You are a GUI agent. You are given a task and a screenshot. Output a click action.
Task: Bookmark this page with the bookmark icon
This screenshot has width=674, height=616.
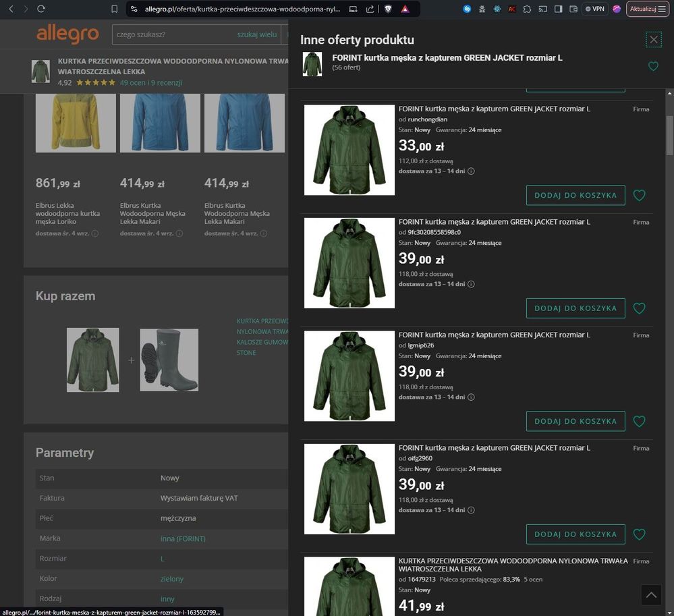pyautogui.click(x=114, y=9)
